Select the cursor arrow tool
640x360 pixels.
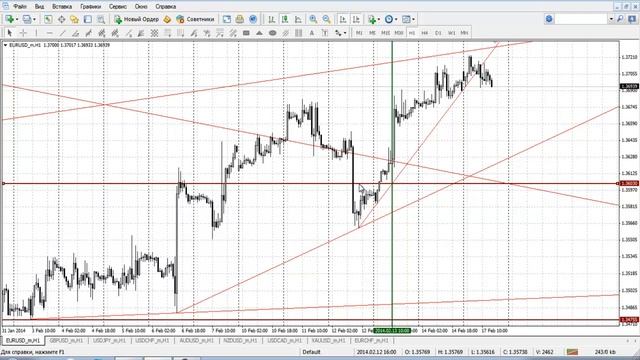click(10, 33)
